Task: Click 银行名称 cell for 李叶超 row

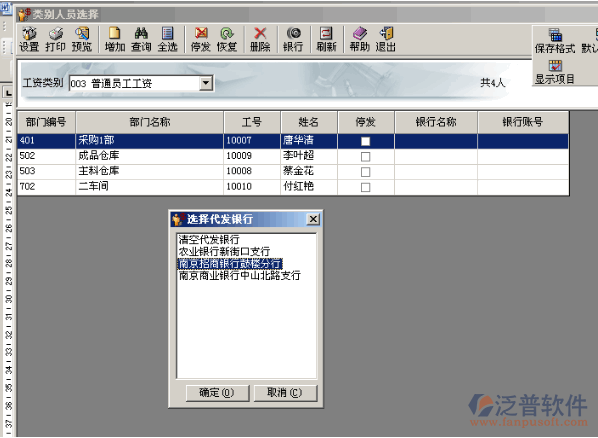Action: (436, 156)
